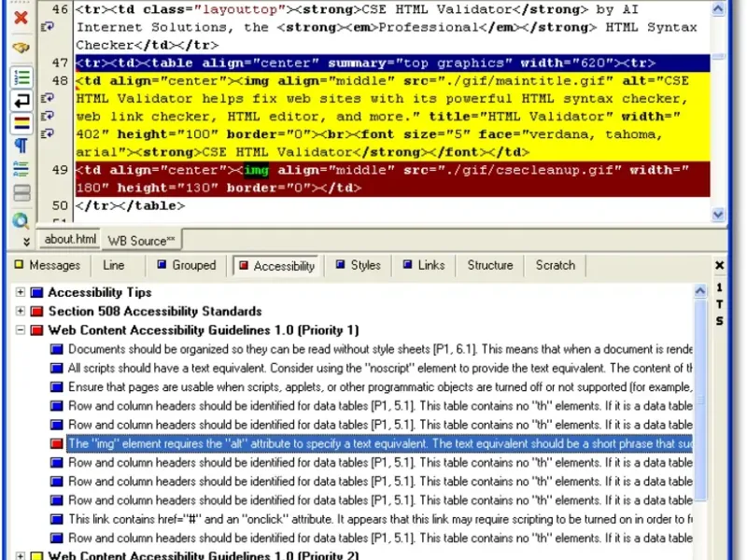Click blue icon of Accessibility Tips
Screen dimensions: 747x560
coord(36,292)
